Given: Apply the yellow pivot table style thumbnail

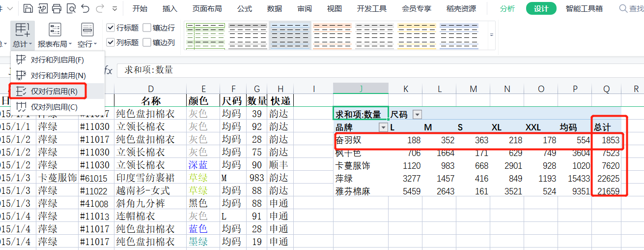Looking at the screenshot, I should click(x=417, y=36).
